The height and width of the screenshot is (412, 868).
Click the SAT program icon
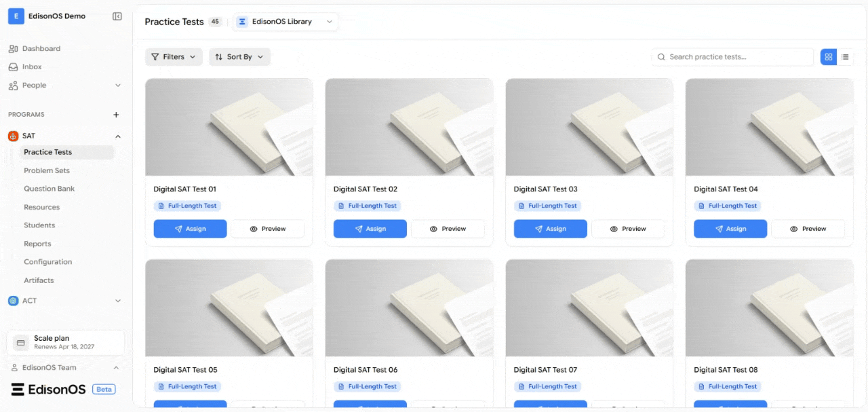coord(13,136)
